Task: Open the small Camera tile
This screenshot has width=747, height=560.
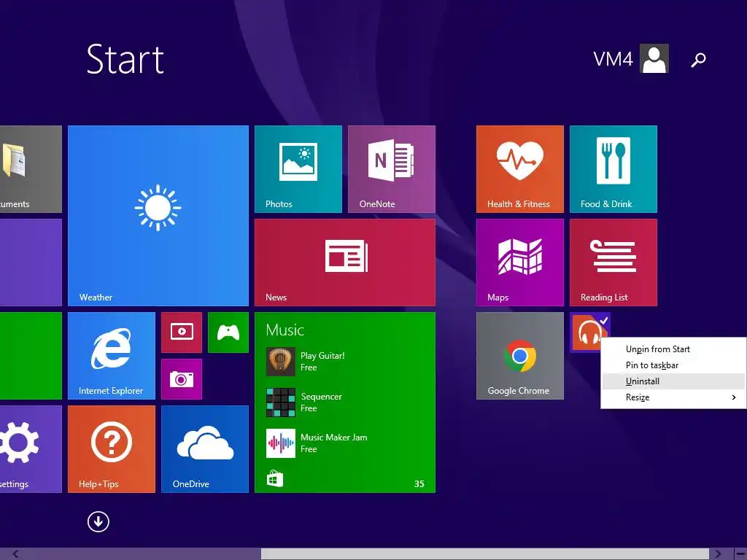Action: coord(182,379)
